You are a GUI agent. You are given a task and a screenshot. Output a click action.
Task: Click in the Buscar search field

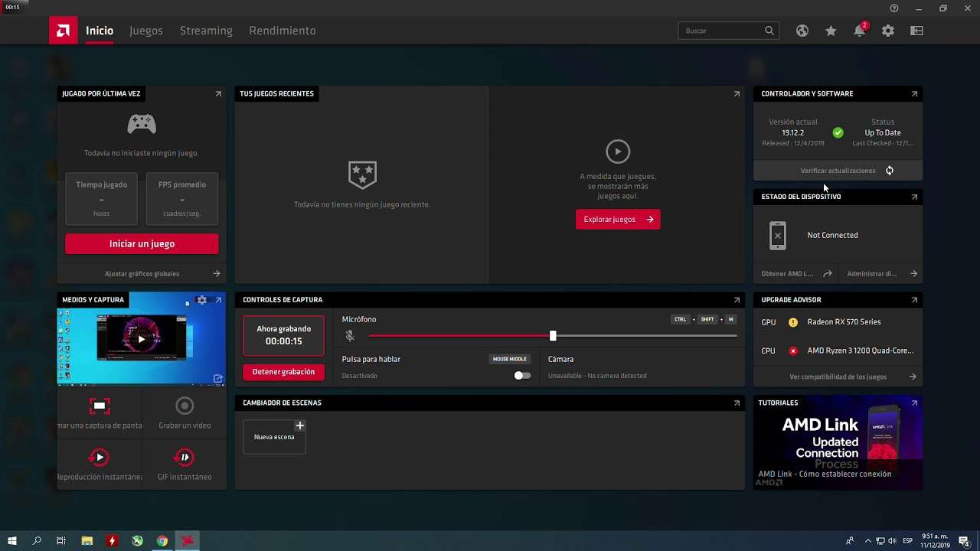pyautogui.click(x=728, y=31)
